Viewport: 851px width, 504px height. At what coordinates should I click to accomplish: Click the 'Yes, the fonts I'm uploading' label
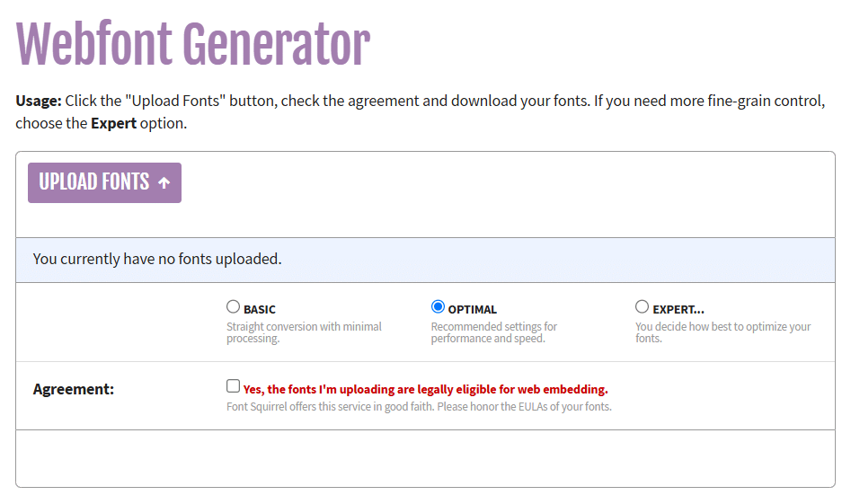click(426, 390)
